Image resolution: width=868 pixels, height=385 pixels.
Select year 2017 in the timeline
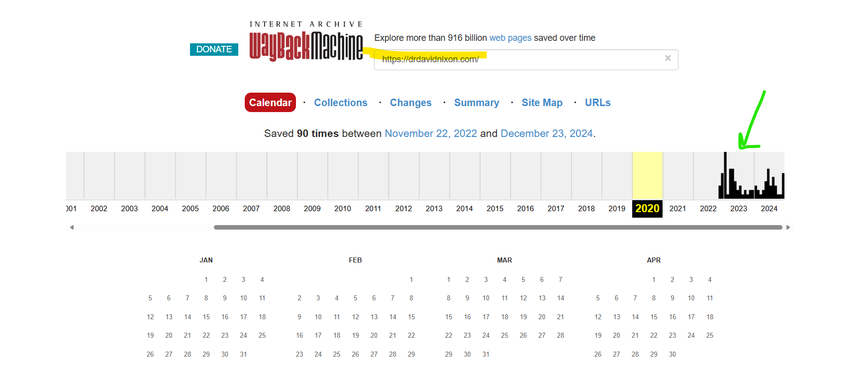[556, 209]
